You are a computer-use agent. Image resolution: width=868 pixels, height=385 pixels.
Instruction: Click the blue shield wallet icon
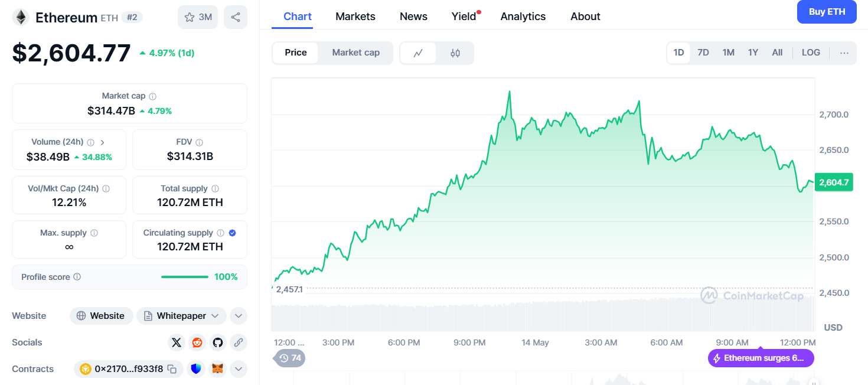point(196,369)
